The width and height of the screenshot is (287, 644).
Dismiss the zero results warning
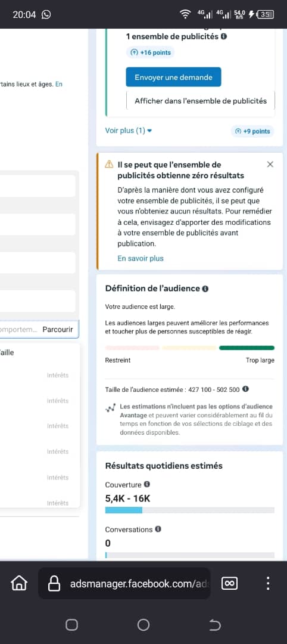click(x=270, y=165)
